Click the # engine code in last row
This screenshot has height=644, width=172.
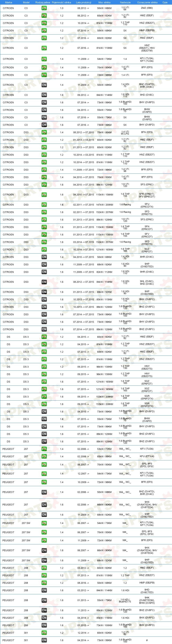click(x=147, y=640)
